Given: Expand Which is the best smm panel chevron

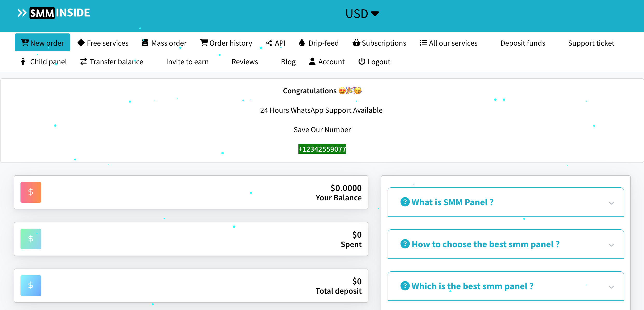Looking at the screenshot, I should [611, 287].
